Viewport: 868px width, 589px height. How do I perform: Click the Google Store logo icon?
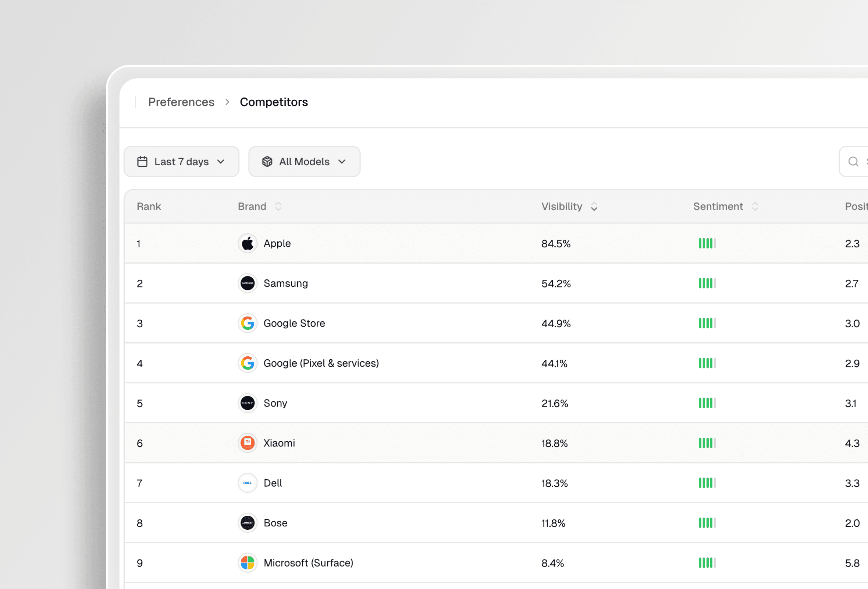pyautogui.click(x=247, y=323)
